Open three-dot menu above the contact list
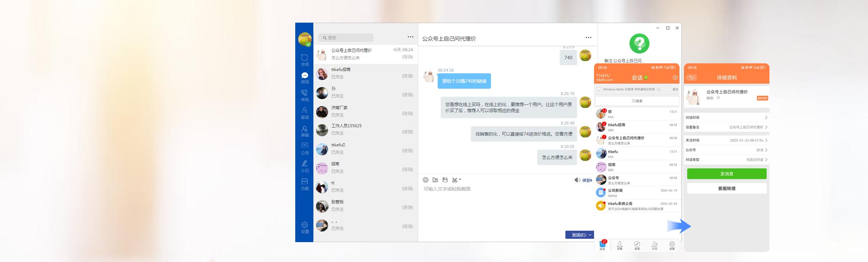Viewport: 868px width, 262px height. 410,37
